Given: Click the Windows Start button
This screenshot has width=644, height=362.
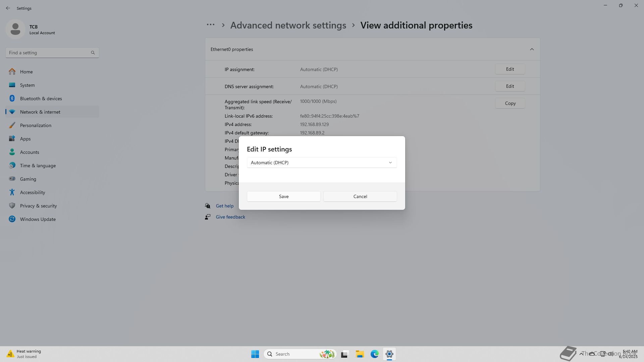Looking at the screenshot, I should point(255,354).
